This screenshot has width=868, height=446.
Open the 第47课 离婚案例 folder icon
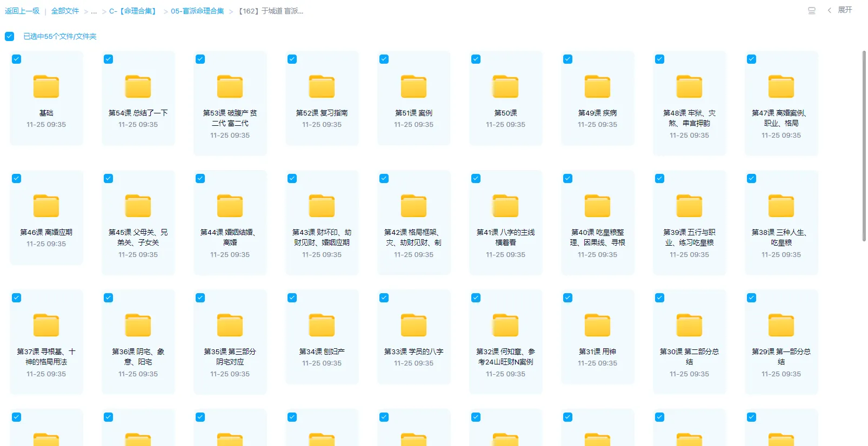(781, 86)
